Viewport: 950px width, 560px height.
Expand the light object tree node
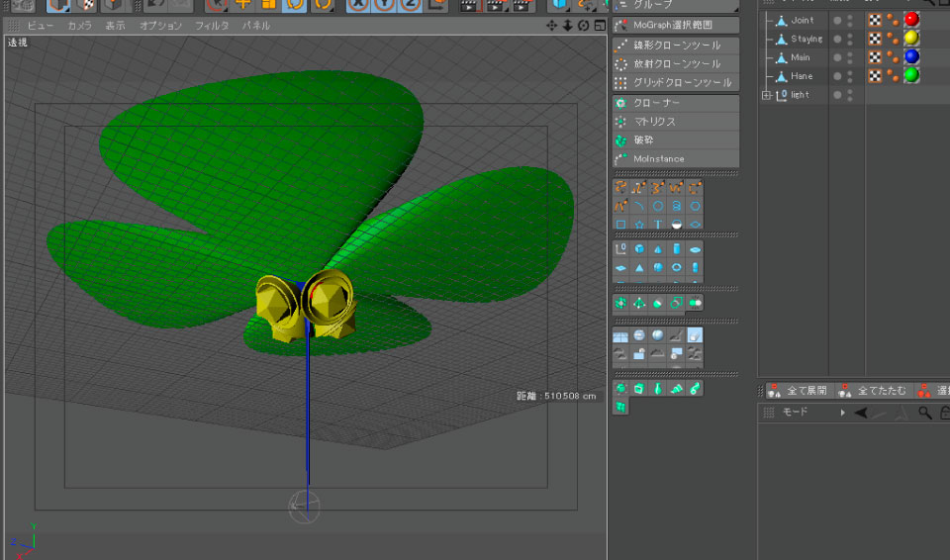(x=766, y=95)
